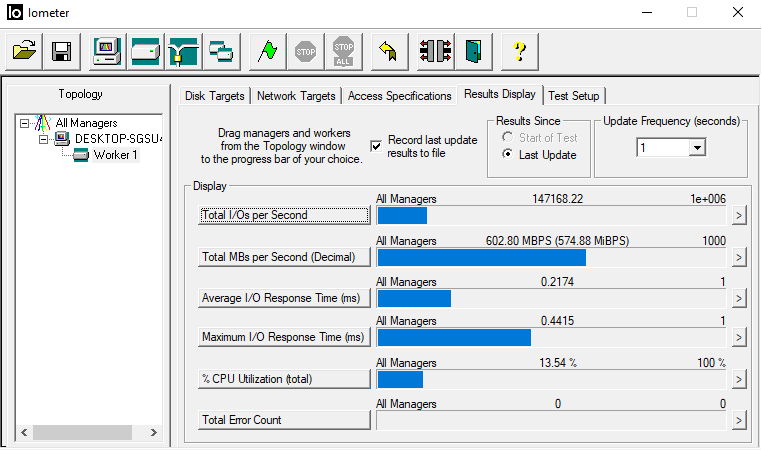Expand the Total MBs per Second arrow
Viewport: 762px width, 450px height.
[739, 257]
